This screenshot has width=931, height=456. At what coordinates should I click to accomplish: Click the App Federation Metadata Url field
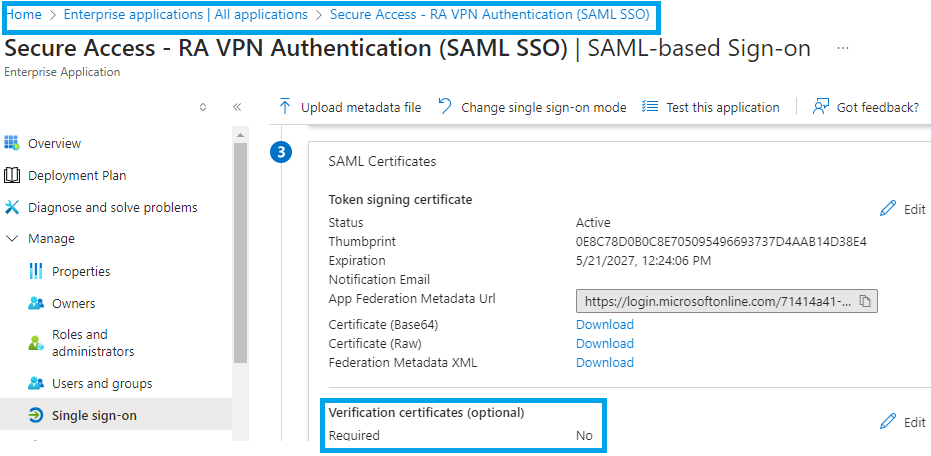727,302
